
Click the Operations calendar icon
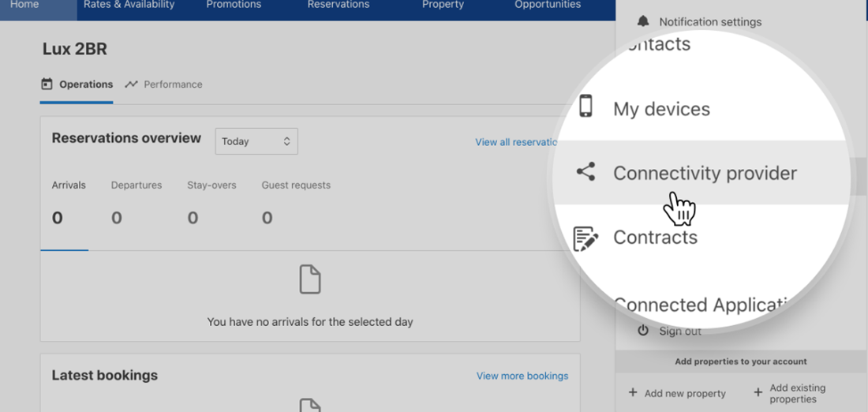[47, 84]
